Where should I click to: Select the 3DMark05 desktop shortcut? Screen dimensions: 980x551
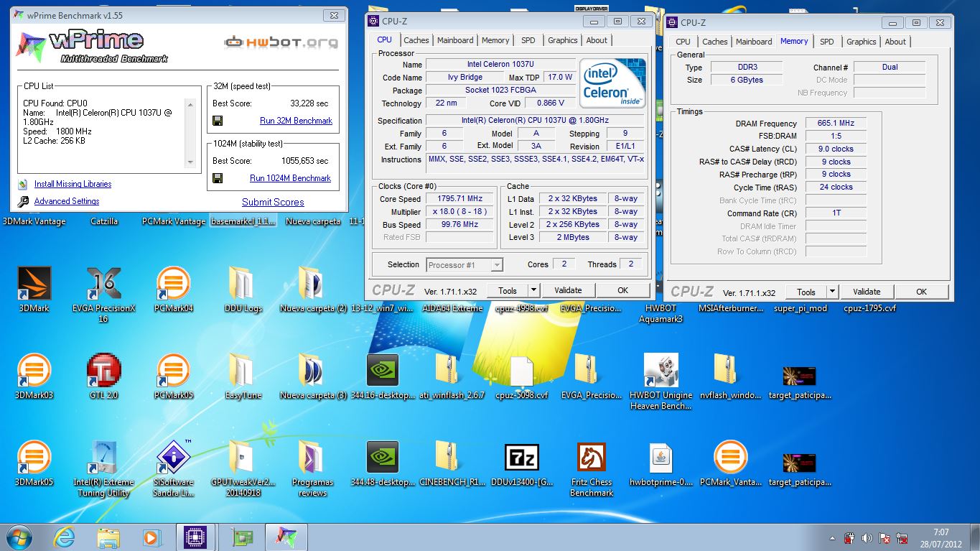(x=34, y=457)
